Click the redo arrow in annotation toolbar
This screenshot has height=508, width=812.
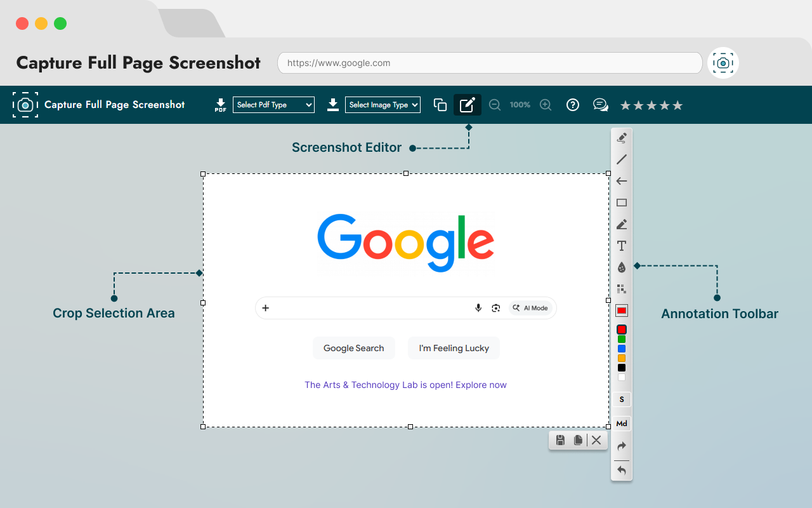click(622, 446)
